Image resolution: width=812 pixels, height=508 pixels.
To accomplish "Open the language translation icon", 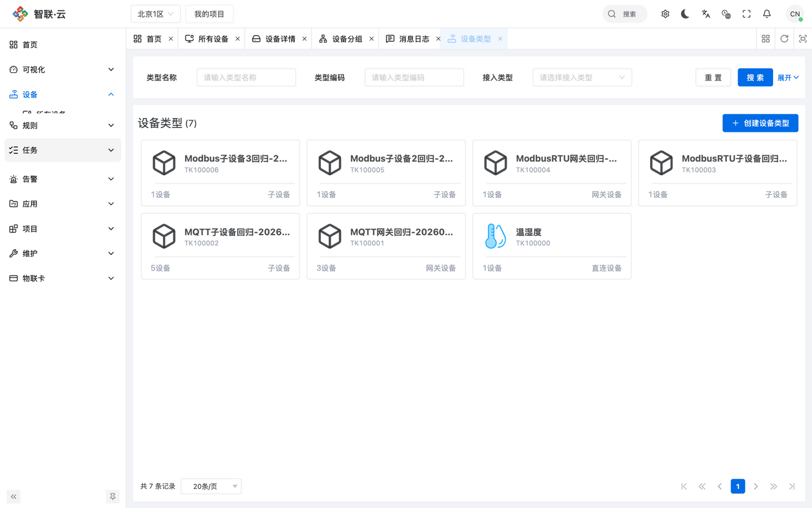I will tap(706, 14).
